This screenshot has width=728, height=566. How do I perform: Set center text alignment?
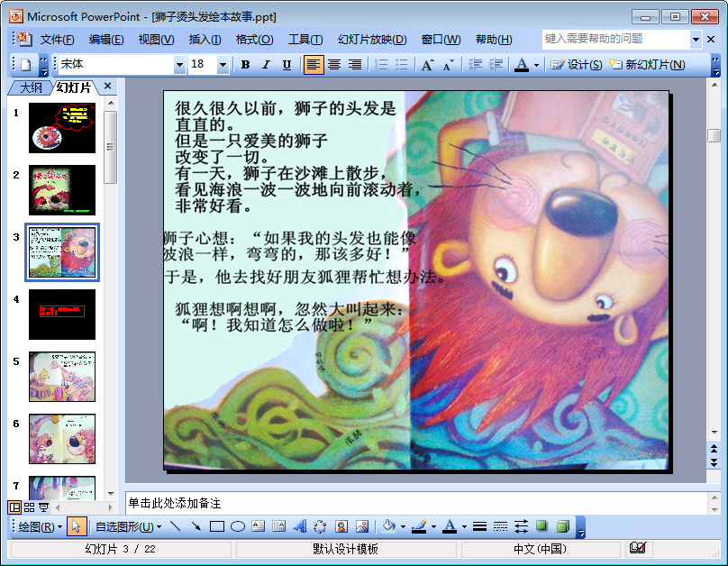point(334,65)
